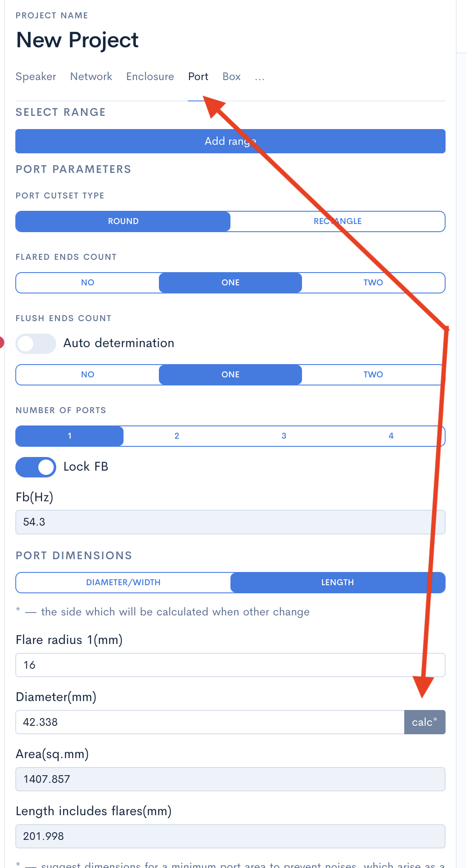This screenshot has width=466, height=868.
Task: Click the Diameter(mm) input field
Action: (x=210, y=722)
